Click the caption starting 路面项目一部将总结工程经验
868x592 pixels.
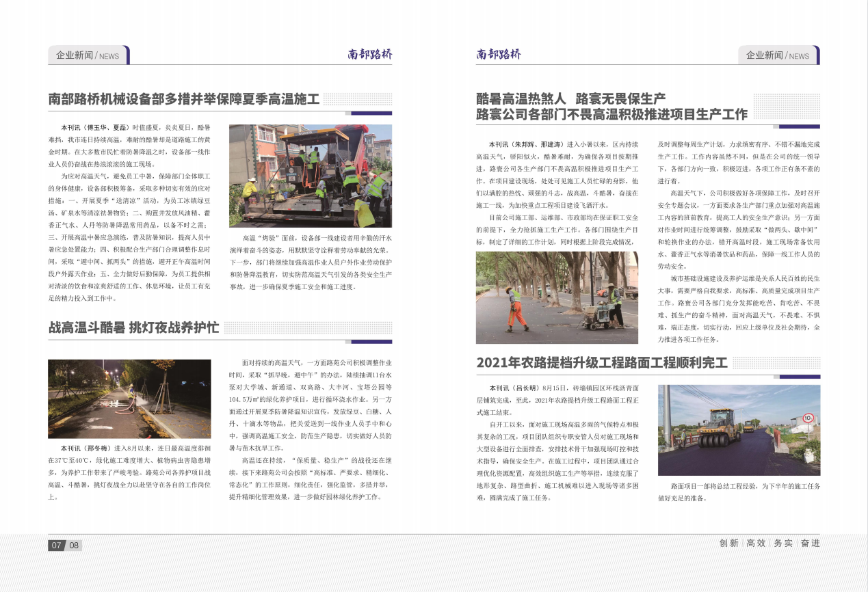[739, 492]
